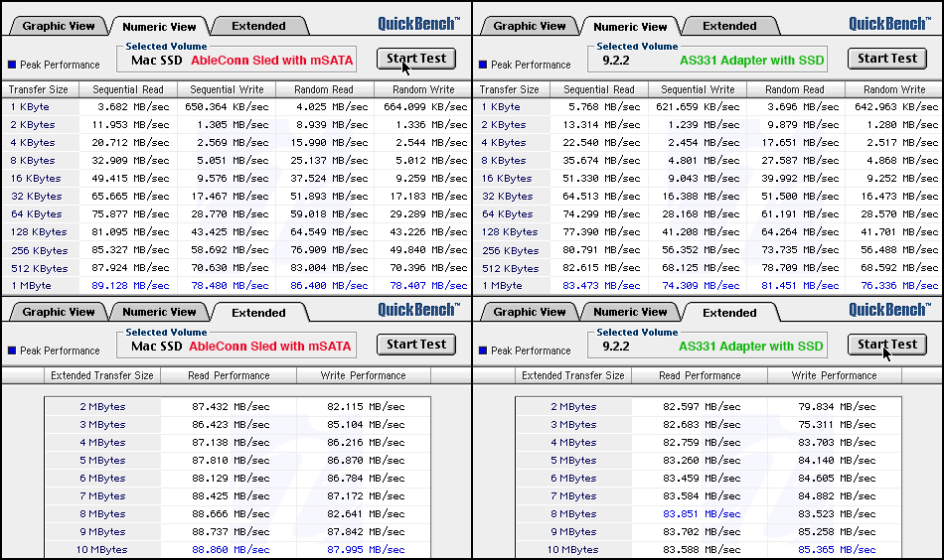The height and width of the screenshot is (560, 944).
Task: Click peak value 78.407 MB/sec
Action: (x=428, y=286)
